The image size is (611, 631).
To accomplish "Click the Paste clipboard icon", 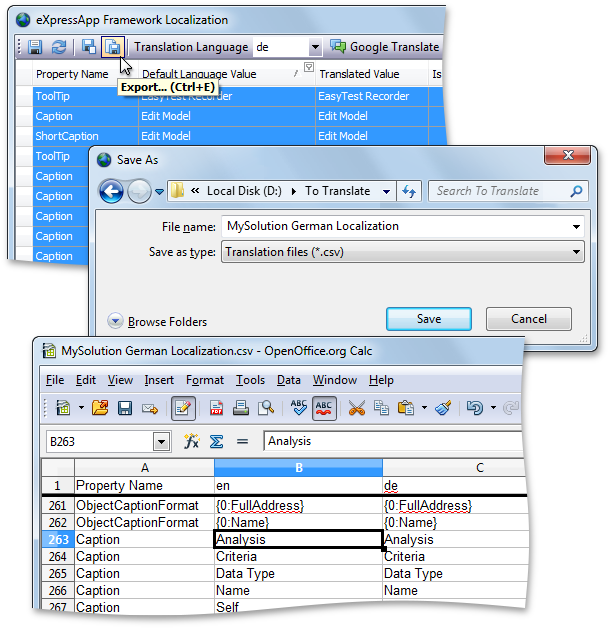I will pos(406,408).
